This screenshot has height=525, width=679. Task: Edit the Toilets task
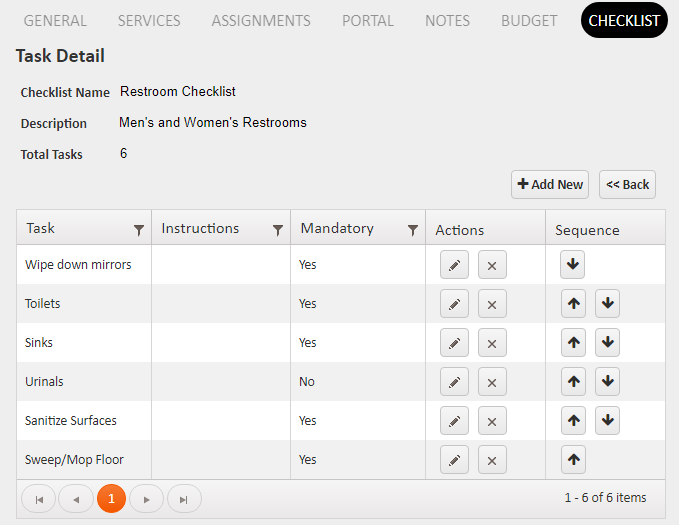(x=454, y=304)
